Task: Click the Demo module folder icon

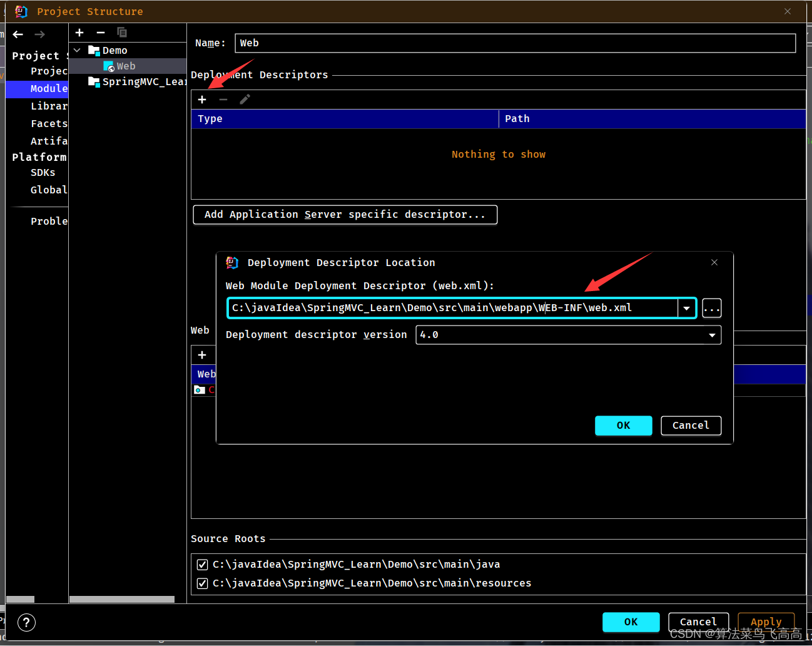Action: 94,50
